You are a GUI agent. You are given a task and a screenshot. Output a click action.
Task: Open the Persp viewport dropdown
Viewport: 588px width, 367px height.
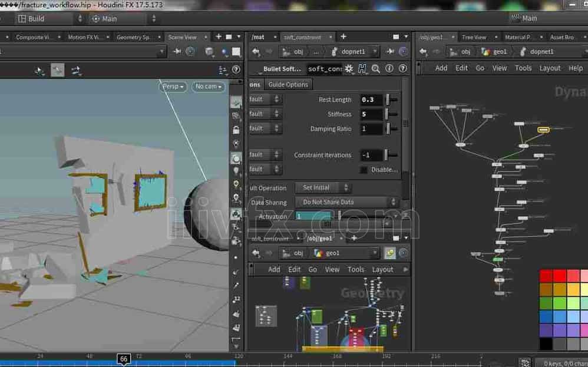point(173,87)
